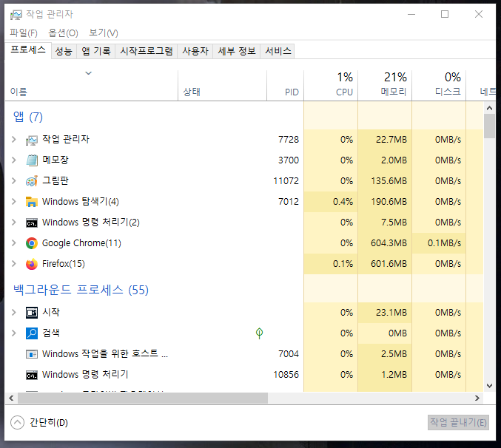The width and height of the screenshot is (501, 448).
Task: Expand the 메모장 process row
Action: tap(14, 160)
